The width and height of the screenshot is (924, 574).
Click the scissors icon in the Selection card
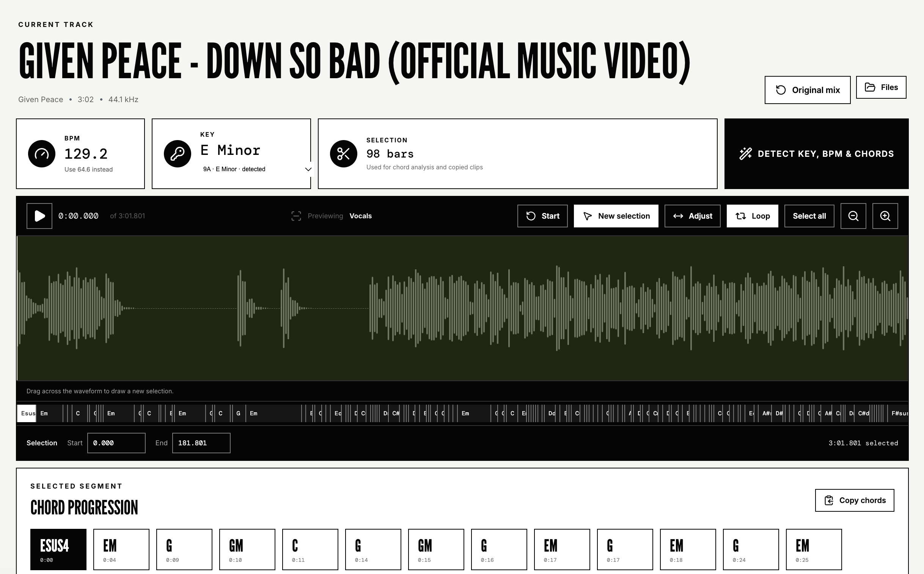[344, 154]
